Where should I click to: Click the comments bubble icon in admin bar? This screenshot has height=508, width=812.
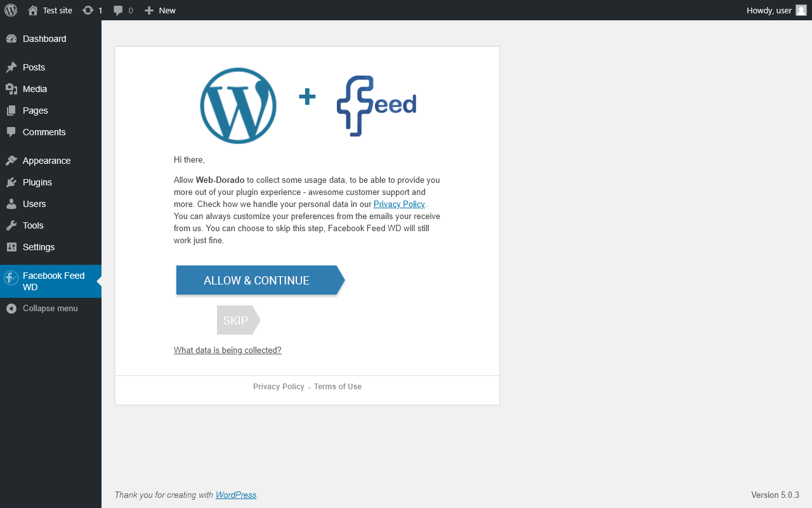click(x=118, y=10)
